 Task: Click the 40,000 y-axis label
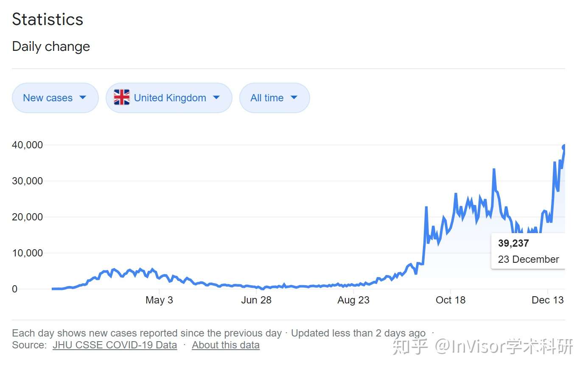click(28, 145)
